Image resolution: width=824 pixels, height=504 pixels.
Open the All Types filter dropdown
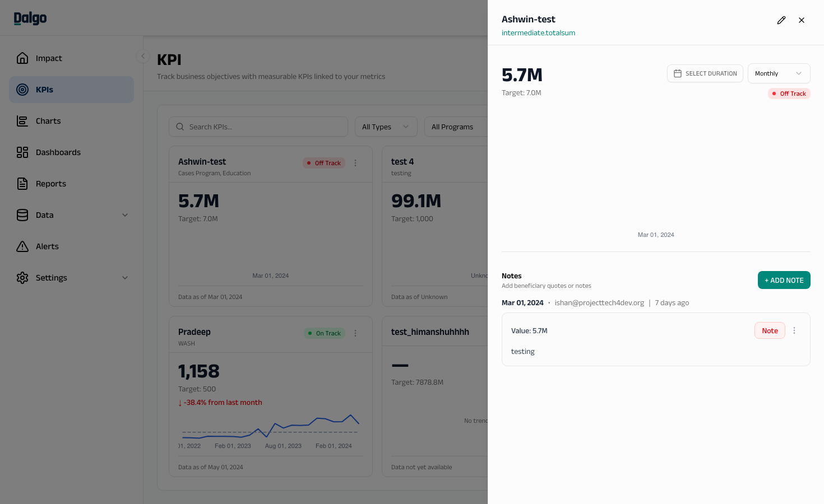(x=386, y=127)
